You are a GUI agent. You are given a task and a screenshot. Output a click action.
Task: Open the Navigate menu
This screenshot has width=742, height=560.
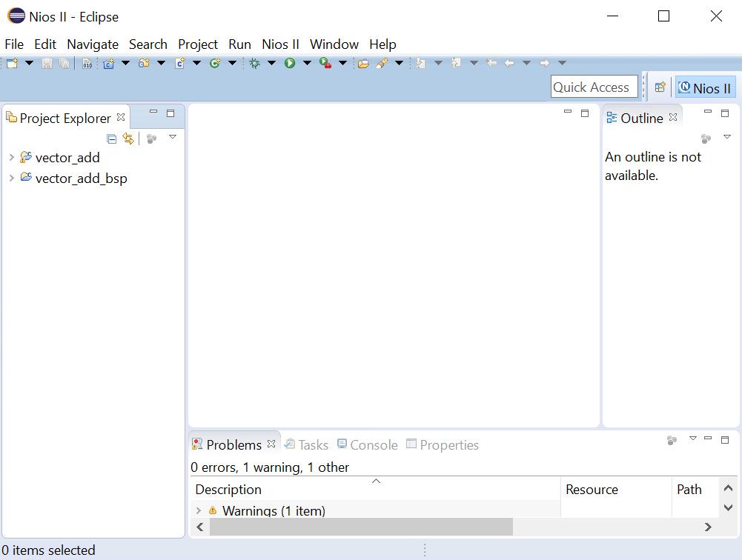93,44
